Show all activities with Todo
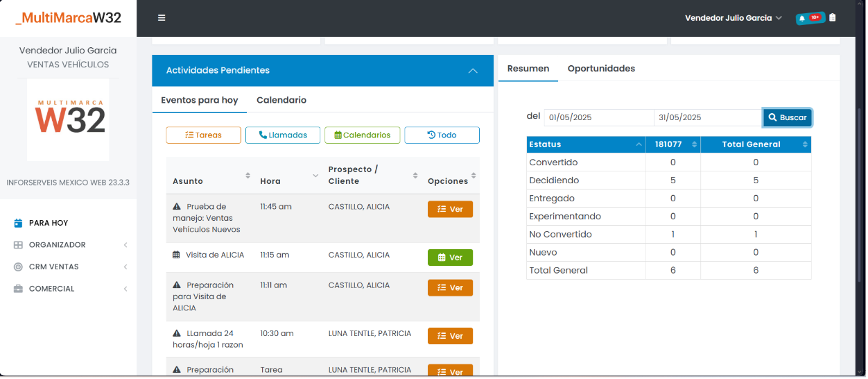 (x=442, y=135)
